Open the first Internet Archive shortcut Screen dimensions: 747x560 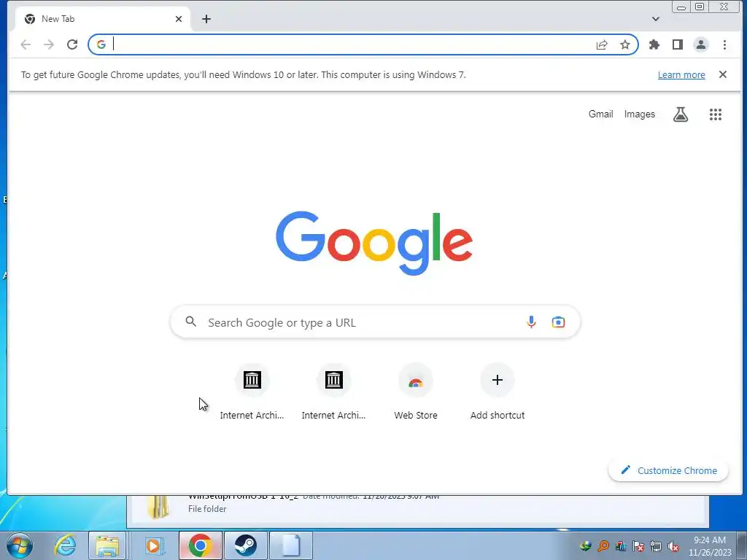coord(252,392)
